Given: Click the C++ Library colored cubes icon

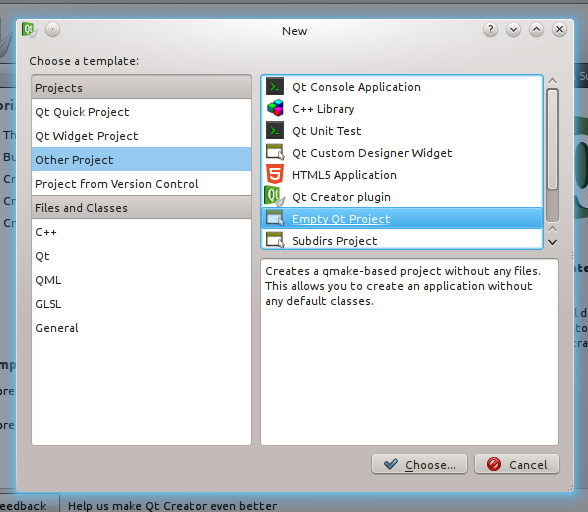Looking at the screenshot, I should (275, 108).
